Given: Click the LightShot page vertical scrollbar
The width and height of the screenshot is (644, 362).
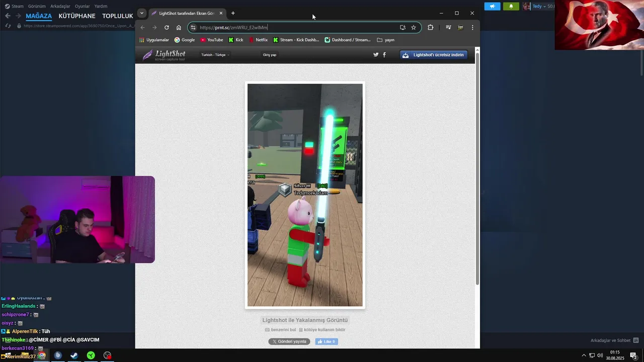Looking at the screenshot, I should pyautogui.click(x=477, y=168).
